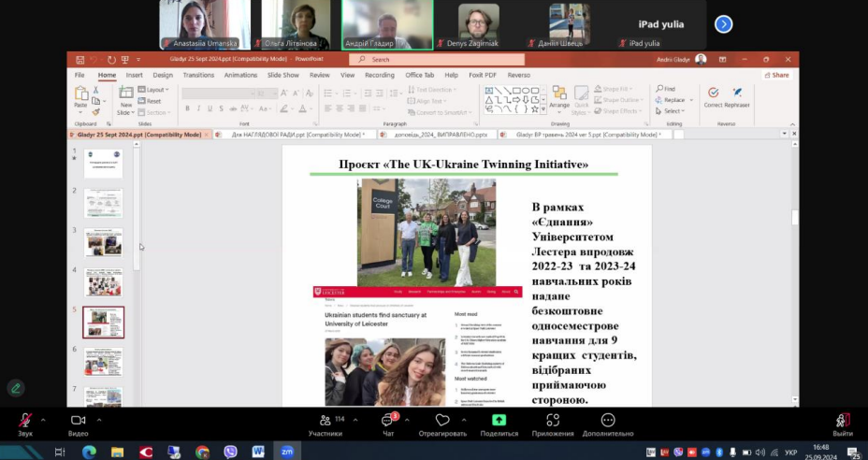Select slide 3 thumbnail
Viewport: 868px width, 460px height.
(x=104, y=242)
